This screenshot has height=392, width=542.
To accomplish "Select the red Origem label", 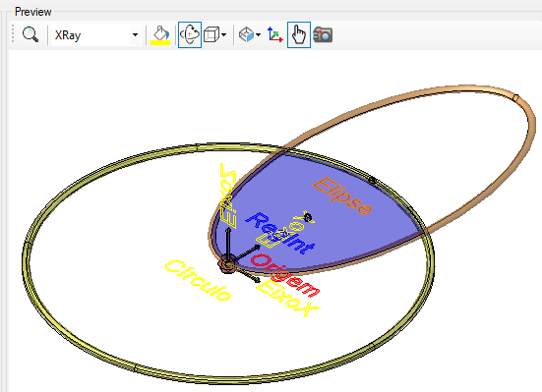I will (285, 274).
